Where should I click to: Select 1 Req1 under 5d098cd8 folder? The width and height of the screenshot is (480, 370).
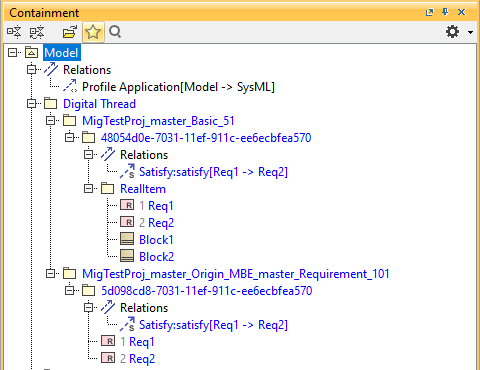[137, 342]
